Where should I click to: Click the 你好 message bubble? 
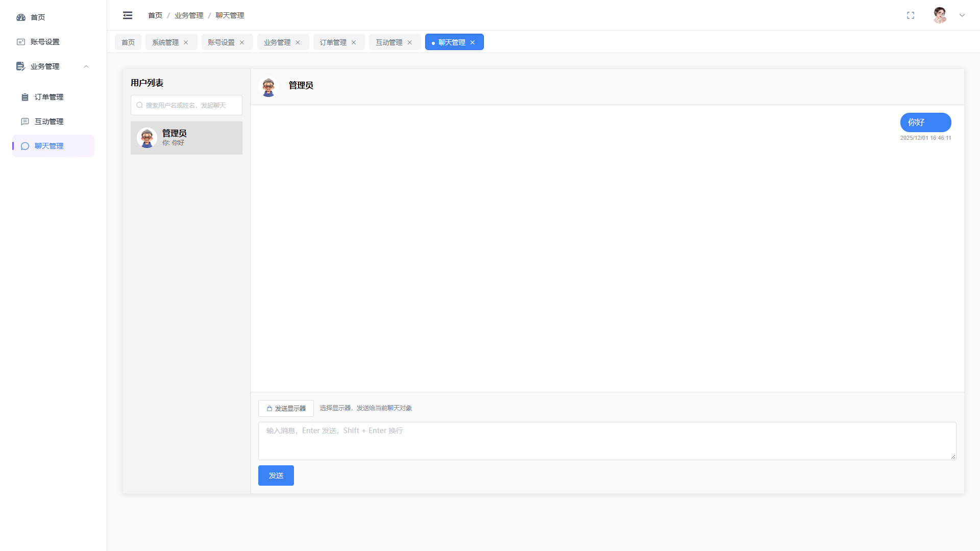(x=925, y=122)
